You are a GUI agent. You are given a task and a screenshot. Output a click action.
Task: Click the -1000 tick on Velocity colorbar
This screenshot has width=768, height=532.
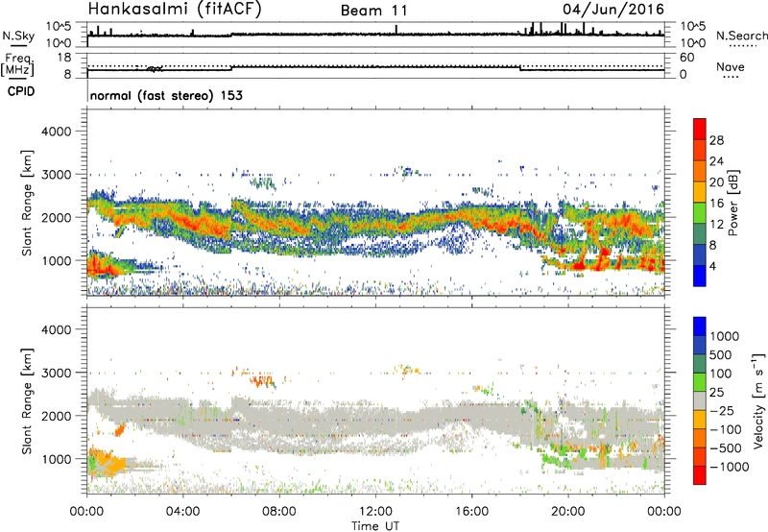click(x=729, y=467)
